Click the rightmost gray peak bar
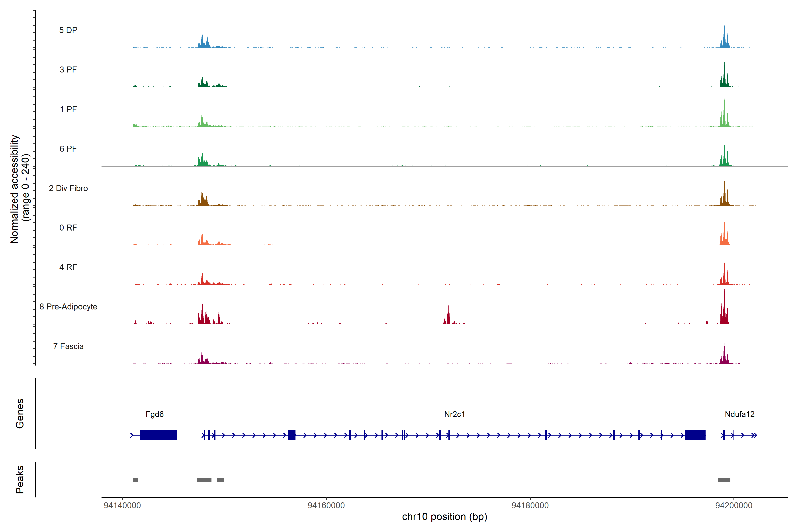This screenshot has height=532, width=798. tap(724, 480)
